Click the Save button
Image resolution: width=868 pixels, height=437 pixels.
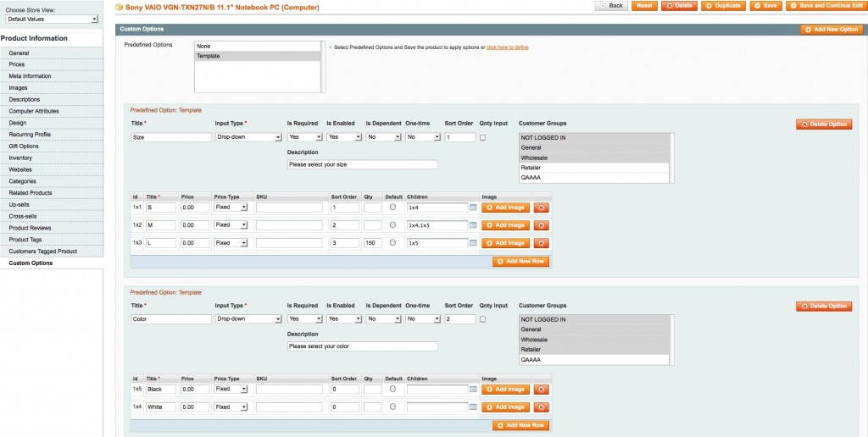765,6
